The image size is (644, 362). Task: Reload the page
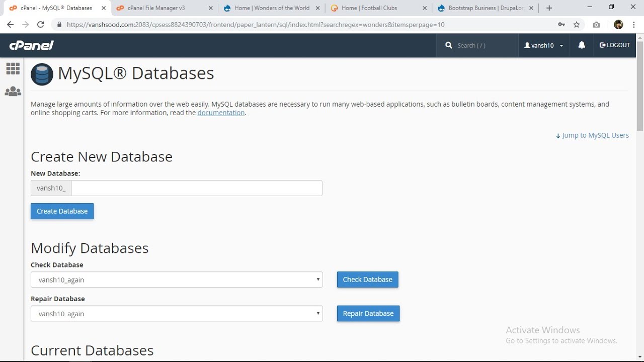coord(41,25)
